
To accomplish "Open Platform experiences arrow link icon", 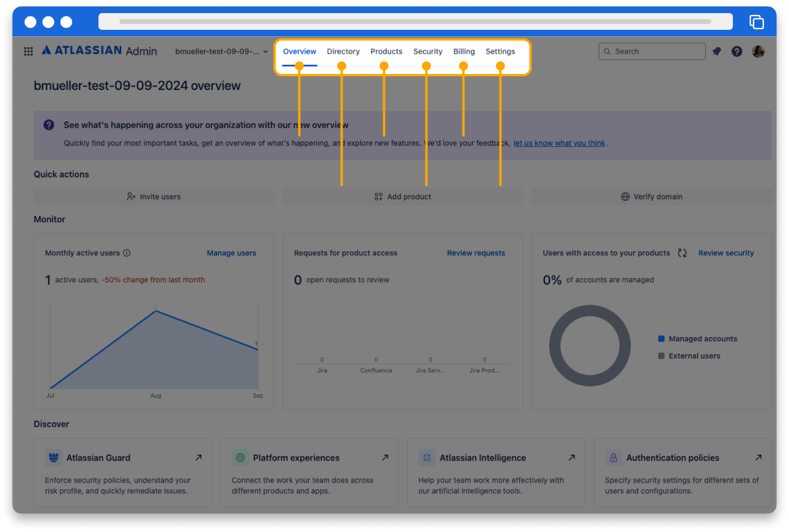I will click(x=385, y=457).
